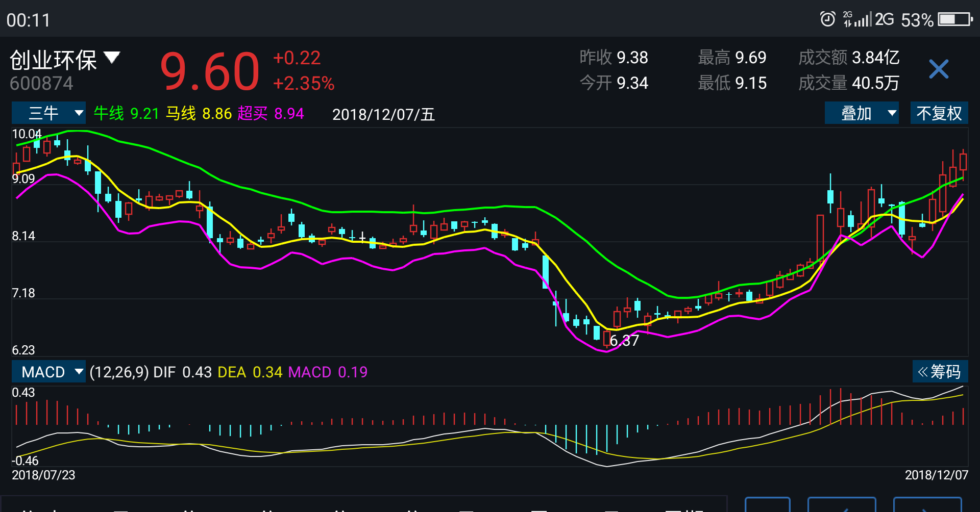
Task: Tap the current price 9.60
Action: (210, 71)
